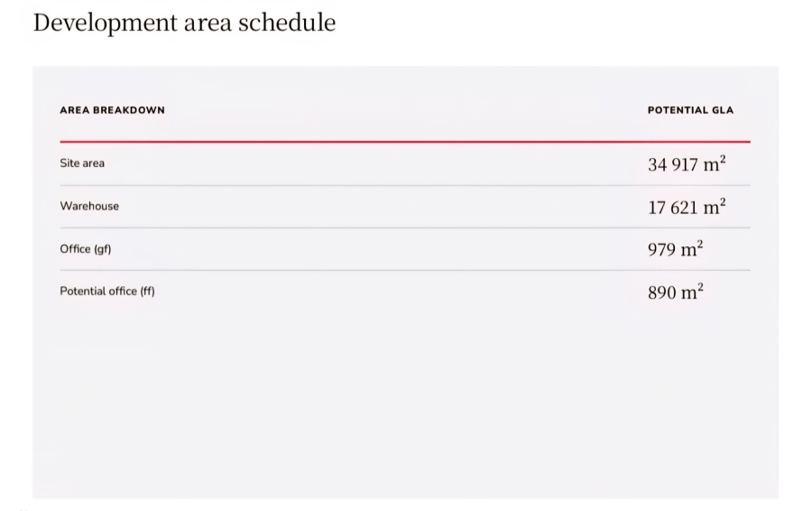Select the Warehouse row label
The image size is (812, 511).
click(89, 206)
